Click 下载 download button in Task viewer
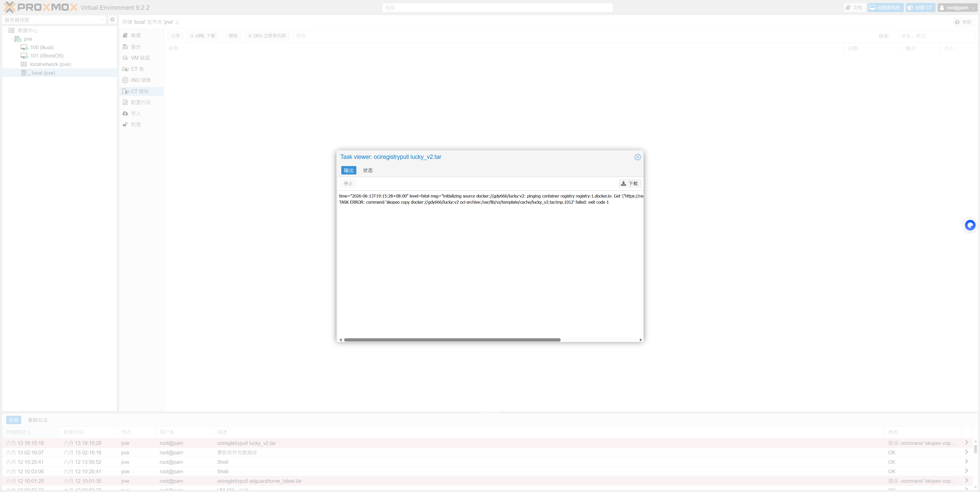980x492 pixels. pos(630,184)
